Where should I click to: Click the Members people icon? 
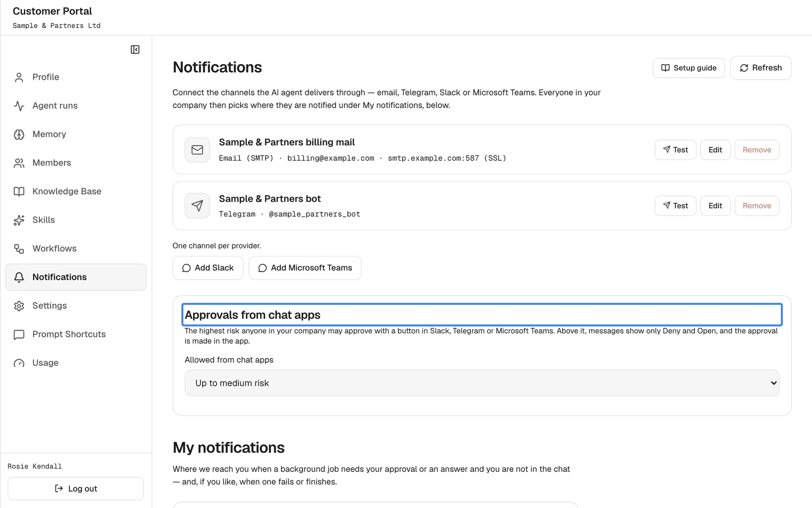[x=19, y=163]
